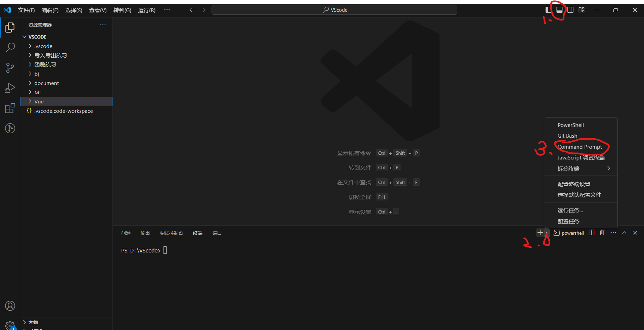Viewport: 644px width, 330px height.
Task: Open .vscode.code-workspace file
Action: pos(66,111)
